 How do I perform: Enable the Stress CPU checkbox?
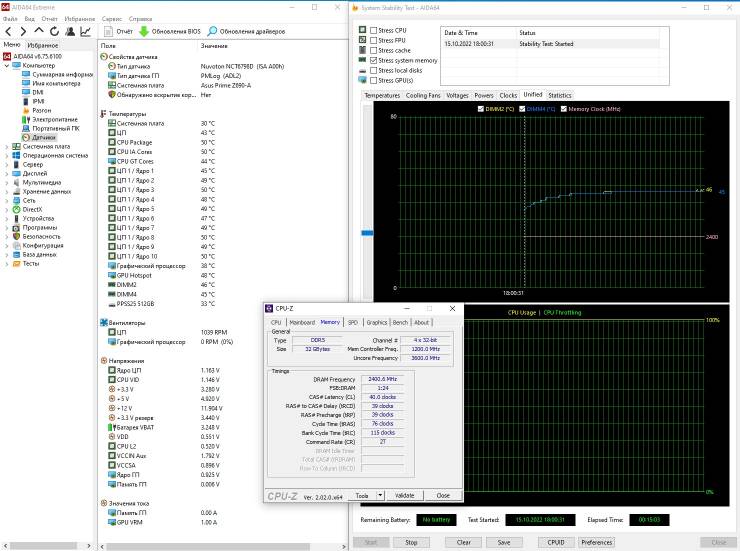point(373,30)
